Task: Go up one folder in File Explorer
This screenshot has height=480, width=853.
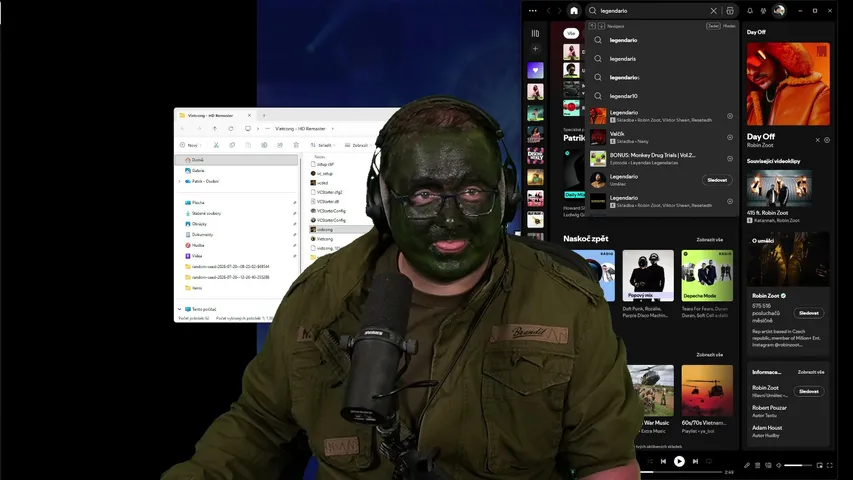Action: point(215,129)
